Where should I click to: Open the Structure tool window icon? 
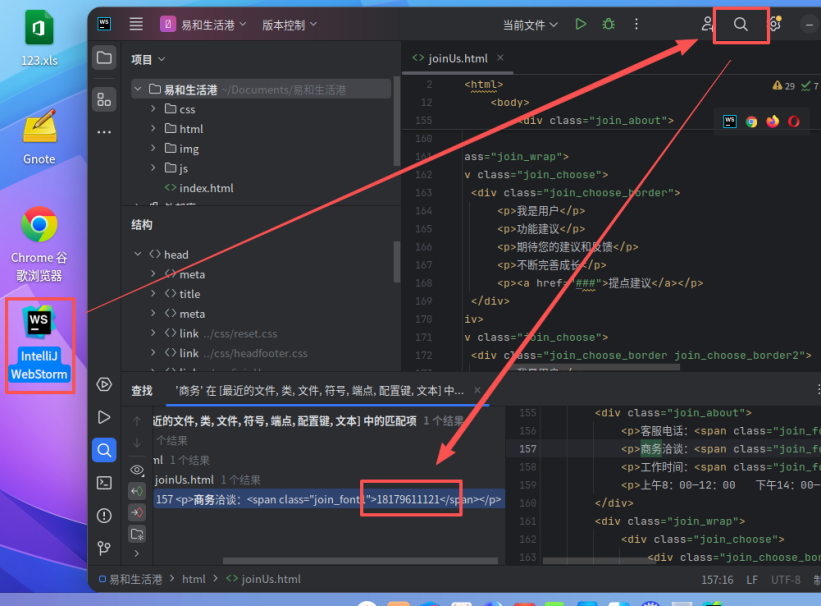(104, 99)
